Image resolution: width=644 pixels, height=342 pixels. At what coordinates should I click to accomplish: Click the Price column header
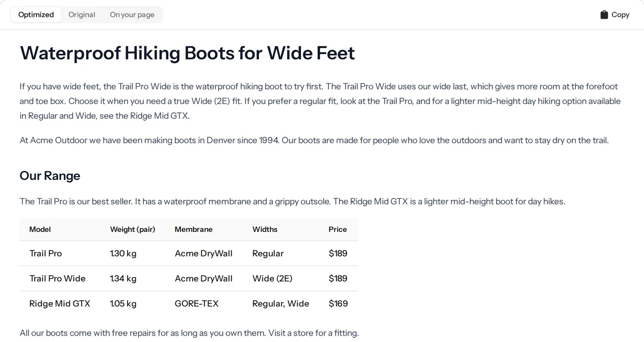tap(338, 229)
